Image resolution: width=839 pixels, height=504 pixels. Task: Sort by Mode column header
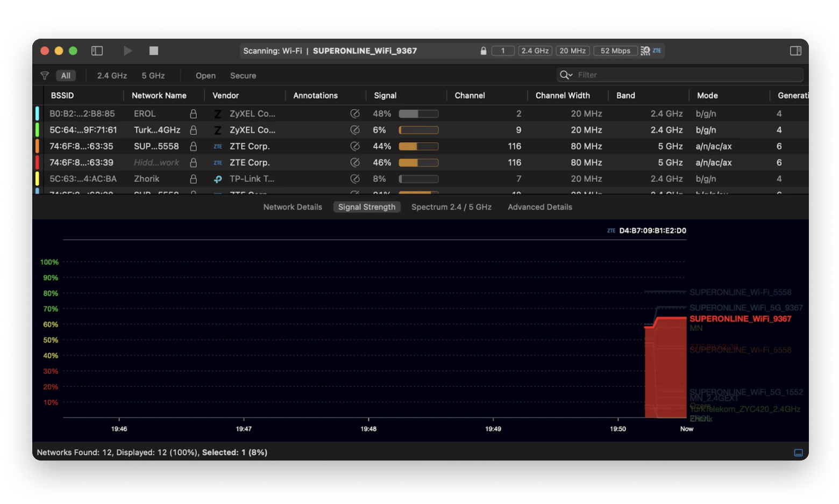(x=707, y=95)
